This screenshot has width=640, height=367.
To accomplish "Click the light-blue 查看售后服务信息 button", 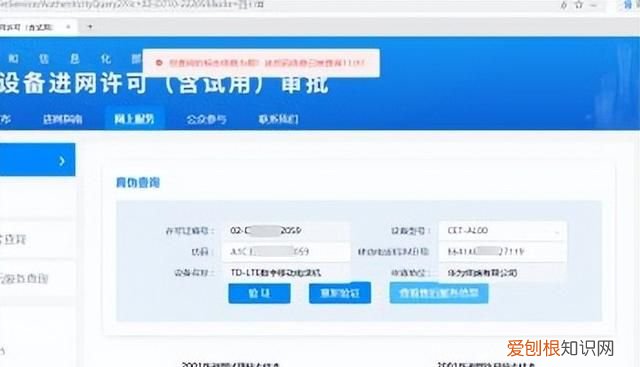I will [x=439, y=293].
